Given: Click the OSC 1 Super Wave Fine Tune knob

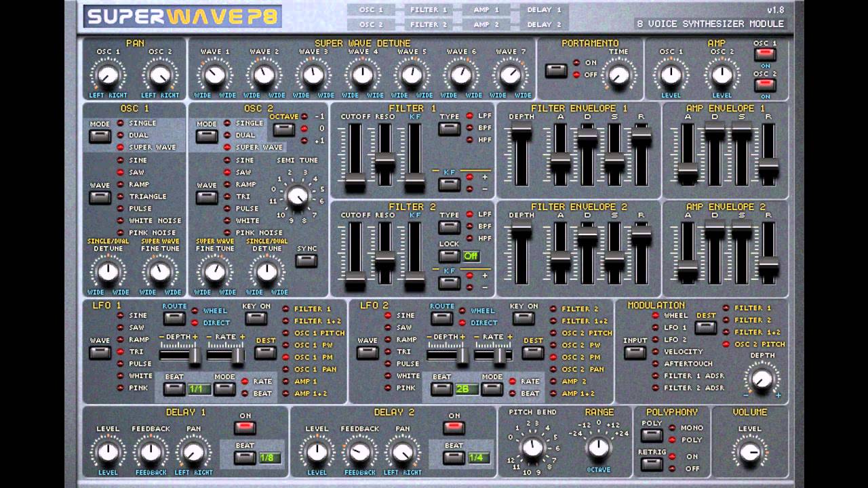Looking at the screenshot, I should [x=160, y=272].
